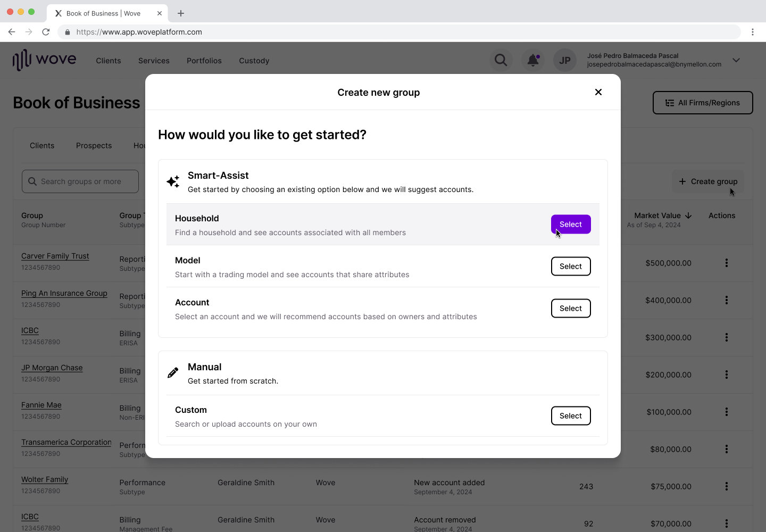
Task: Click the Smart-Assist sparkle icon
Action: (x=173, y=181)
